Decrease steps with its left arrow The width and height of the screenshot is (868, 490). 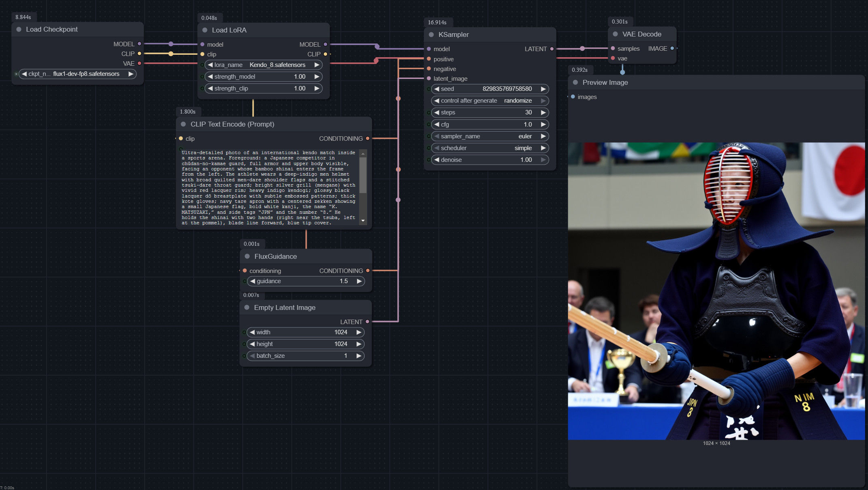437,112
